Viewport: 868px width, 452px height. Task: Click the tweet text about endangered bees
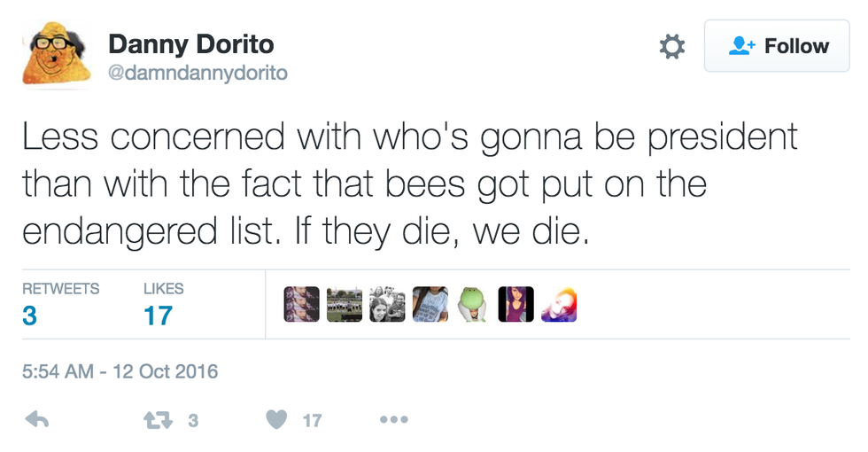coord(407,183)
